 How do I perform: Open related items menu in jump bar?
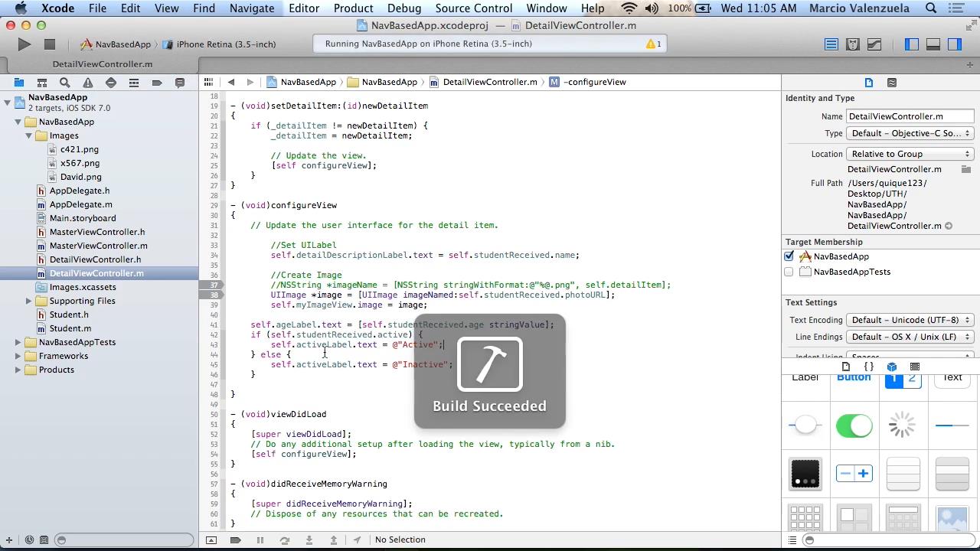click(208, 82)
